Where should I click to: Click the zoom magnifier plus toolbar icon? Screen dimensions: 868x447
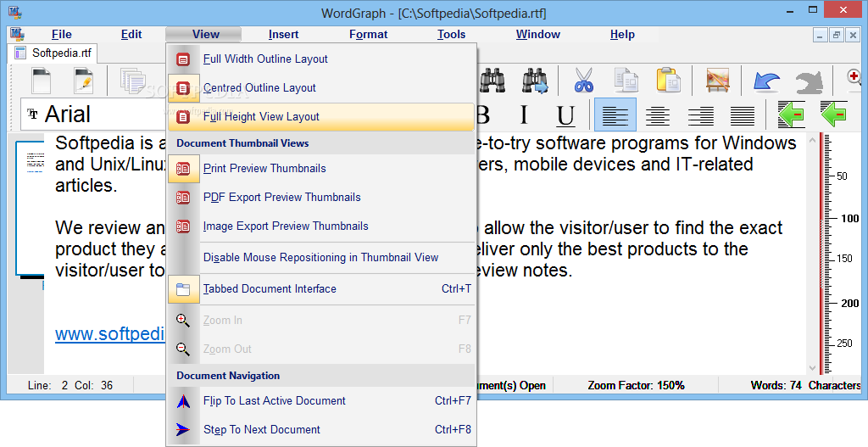856,79
